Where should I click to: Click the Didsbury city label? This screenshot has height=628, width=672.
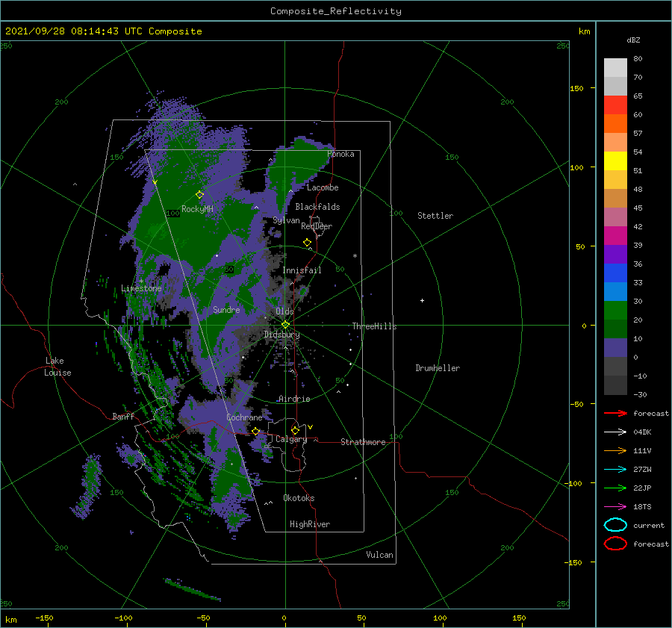[x=281, y=335]
